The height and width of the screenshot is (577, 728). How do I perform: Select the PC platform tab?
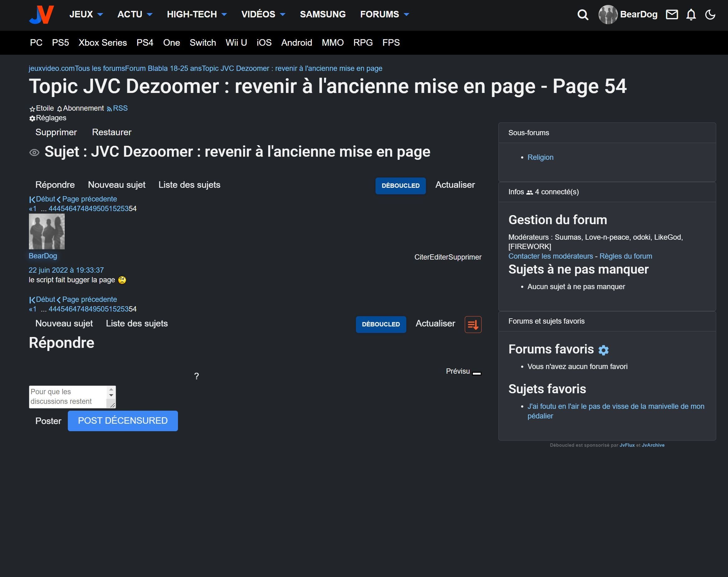click(x=36, y=43)
